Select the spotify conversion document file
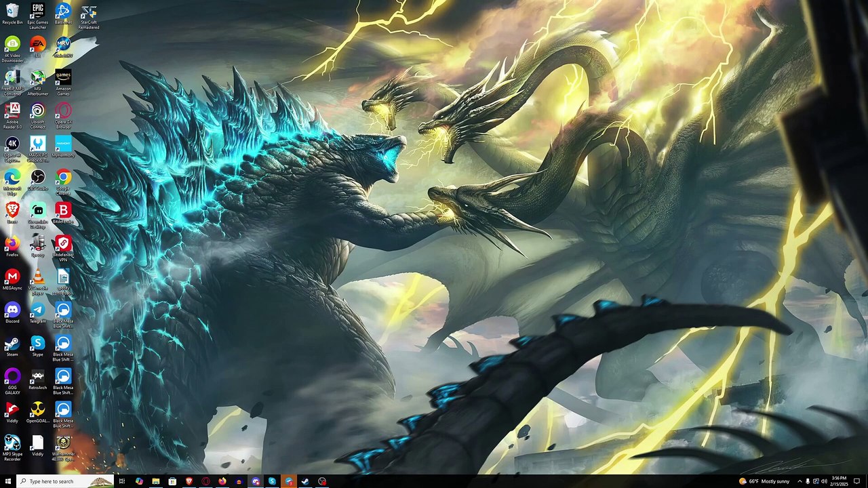The height and width of the screenshot is (488, 868). [63, 282]
